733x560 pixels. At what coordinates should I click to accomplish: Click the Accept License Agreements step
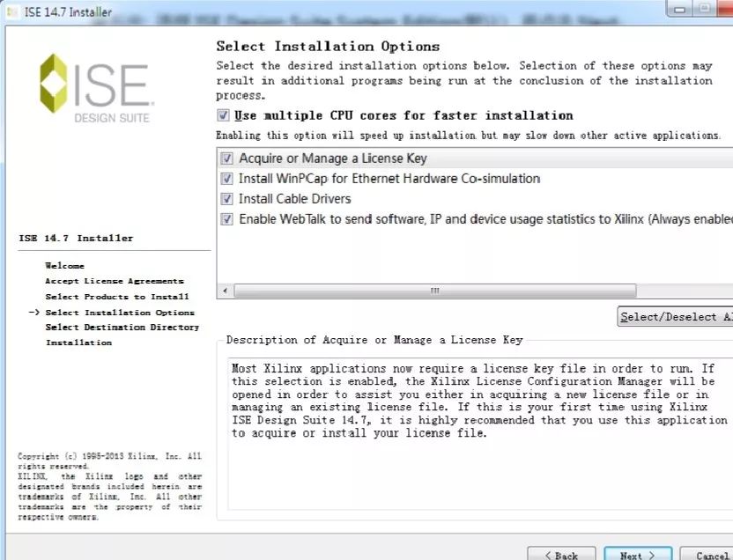click(x=114, y=281)
